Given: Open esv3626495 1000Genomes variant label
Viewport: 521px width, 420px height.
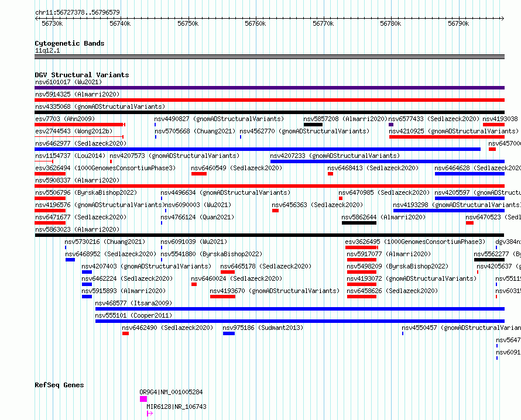Looking at the screenshot, I should click(x=416, y=242).
